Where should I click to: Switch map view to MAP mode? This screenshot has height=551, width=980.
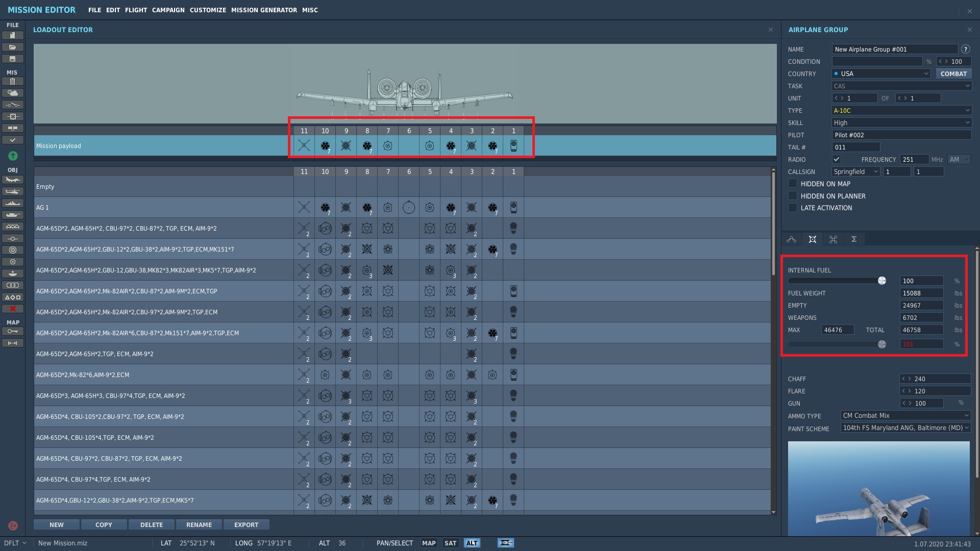(429, 543)
